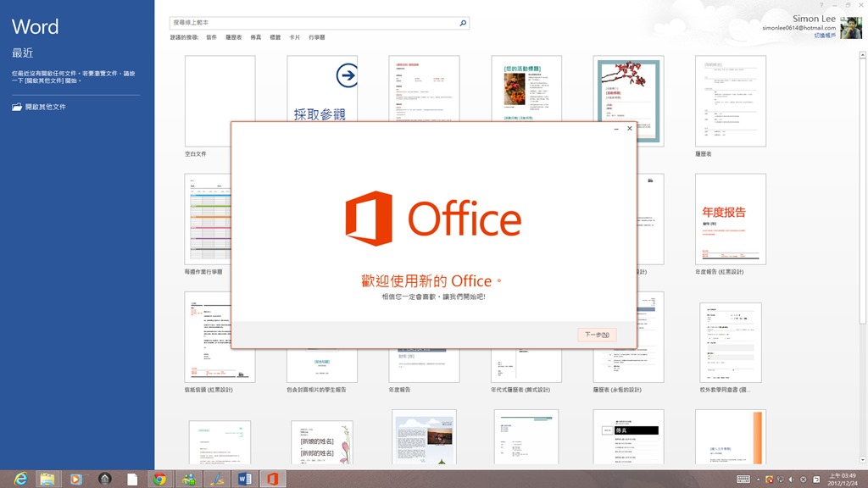Open the 傳真 fax template with black header
868x488 pixels.
click(x=628, y=437)
